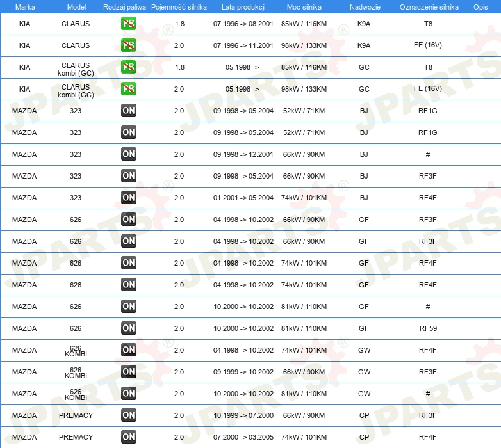
Task: Click the Opis column header
Action: (x=480, y=7)
